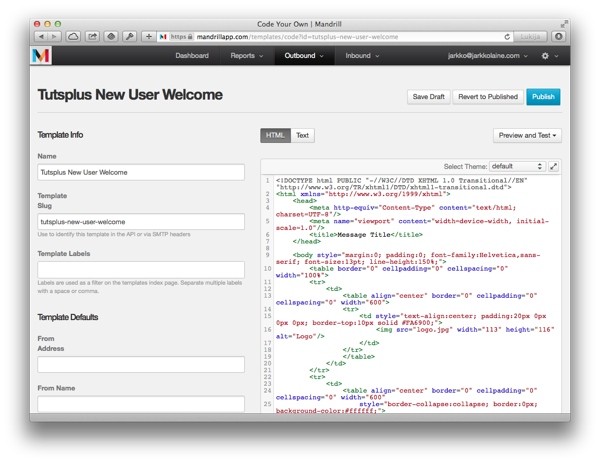
Task: Click the downloads icon in toolbar
Action: tap(558, 37)
